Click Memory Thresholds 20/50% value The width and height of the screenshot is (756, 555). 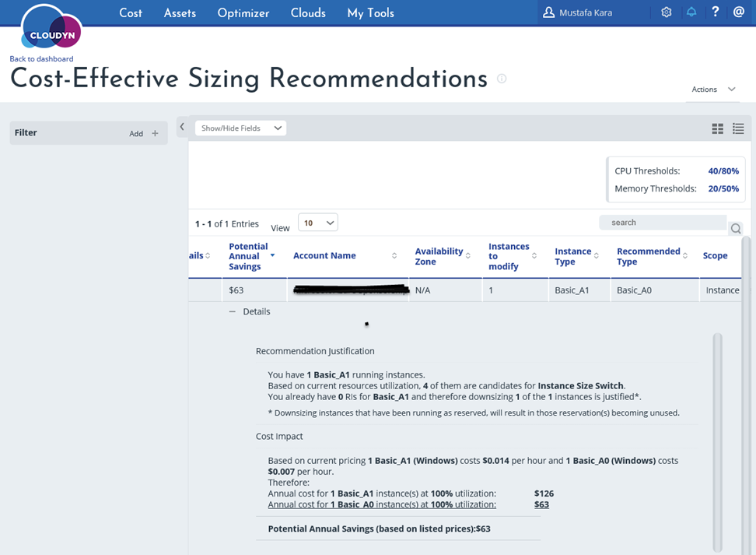(x=723, y=188)
